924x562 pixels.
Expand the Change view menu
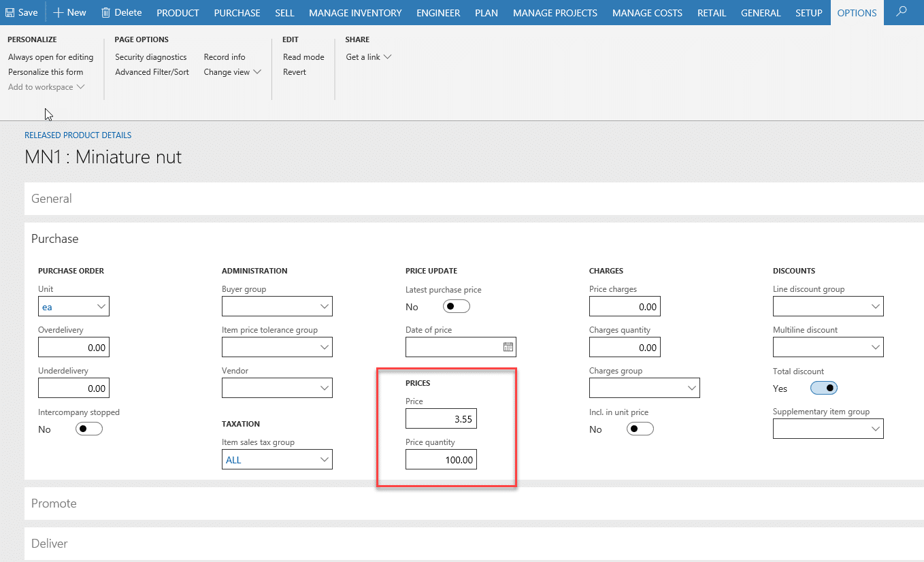point(232,72)
